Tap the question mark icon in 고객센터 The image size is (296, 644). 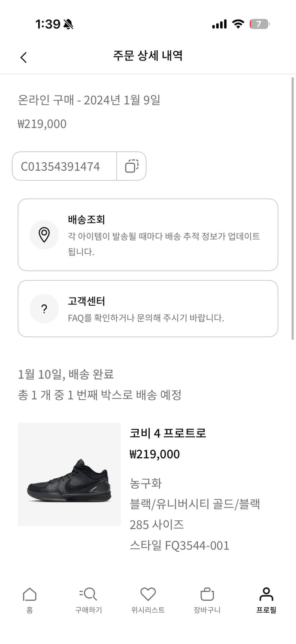pyautogui.click(x=44, y=309)
